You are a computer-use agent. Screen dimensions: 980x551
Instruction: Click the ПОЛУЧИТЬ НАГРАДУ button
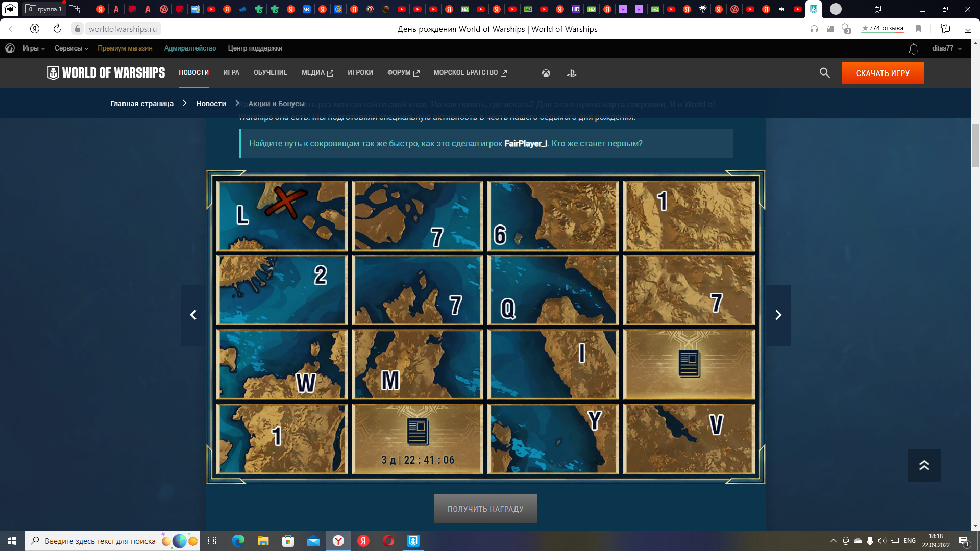coord(485,509)
